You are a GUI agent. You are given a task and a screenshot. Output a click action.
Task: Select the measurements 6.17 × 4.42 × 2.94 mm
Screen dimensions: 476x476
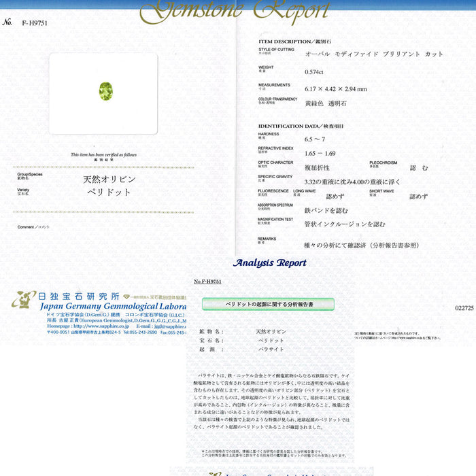pos(336,88)
